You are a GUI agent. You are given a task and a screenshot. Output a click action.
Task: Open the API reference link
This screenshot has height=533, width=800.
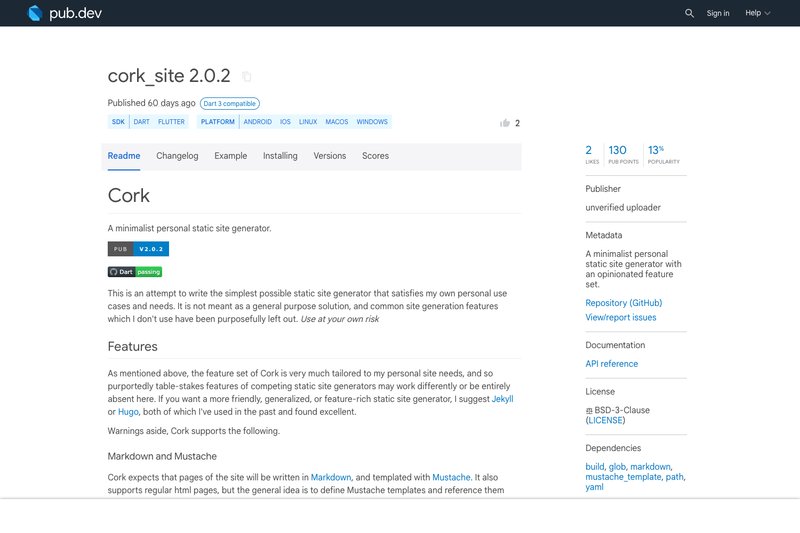pos(611,364)
